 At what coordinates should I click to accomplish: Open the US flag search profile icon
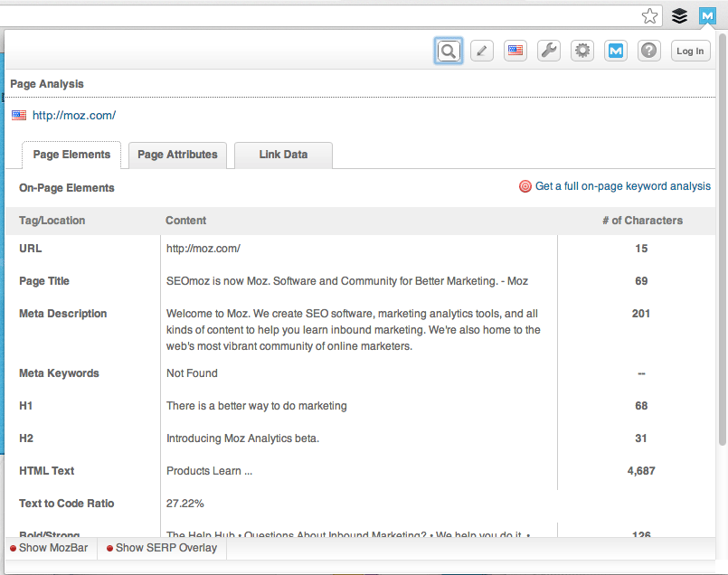[x=515, y=51]
